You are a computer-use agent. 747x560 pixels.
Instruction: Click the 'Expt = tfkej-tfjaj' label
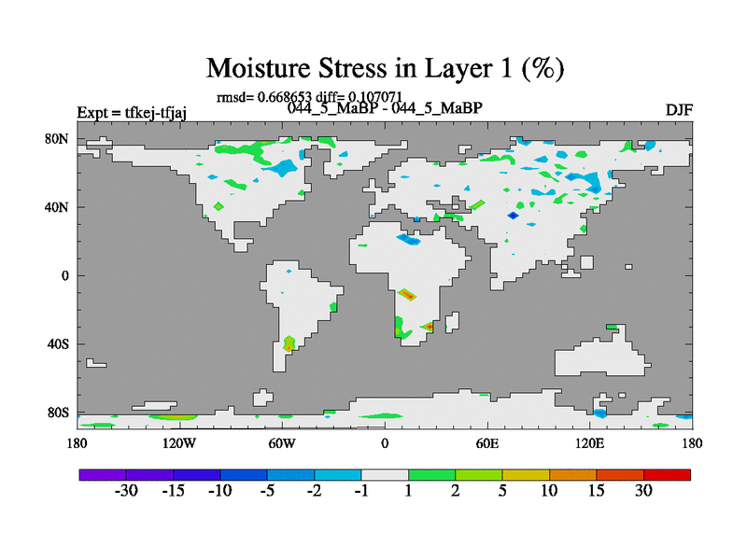click(x=132, y=113)
